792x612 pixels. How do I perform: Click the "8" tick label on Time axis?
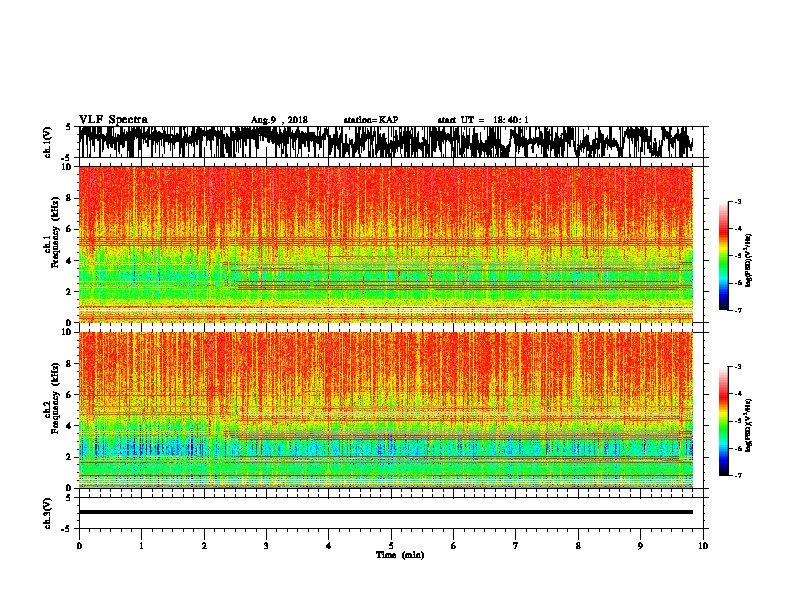tap(578, 546)
